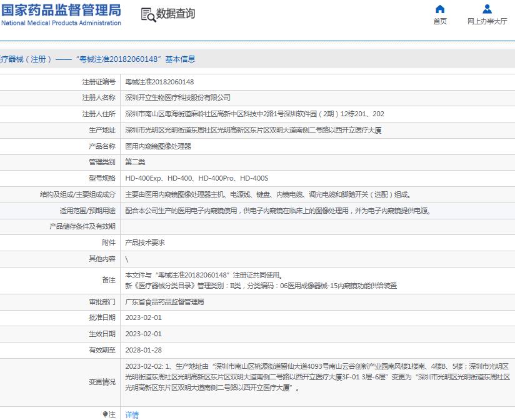Click the 变更情况 change record text
This screenshot has height=420, width=515.
point(317,377)
